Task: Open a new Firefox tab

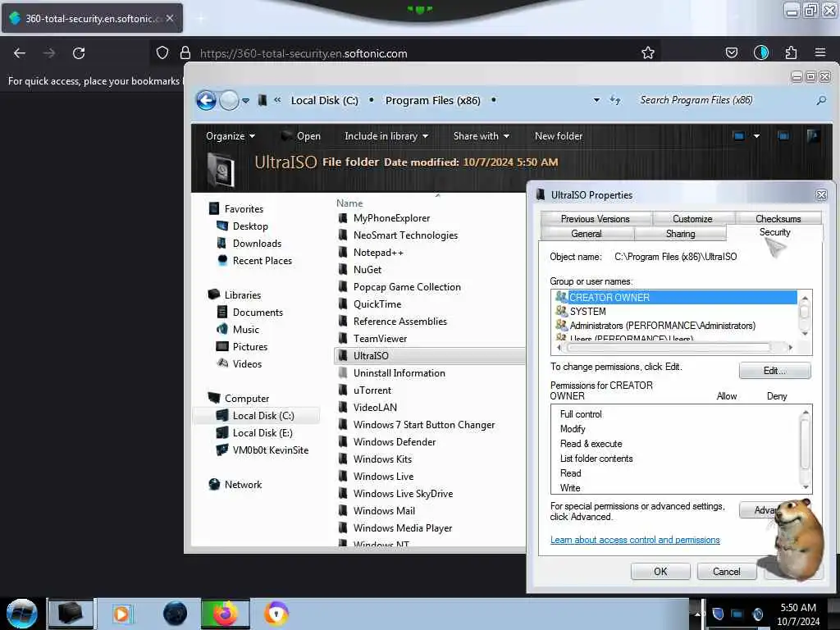Action: coord(201,18)
